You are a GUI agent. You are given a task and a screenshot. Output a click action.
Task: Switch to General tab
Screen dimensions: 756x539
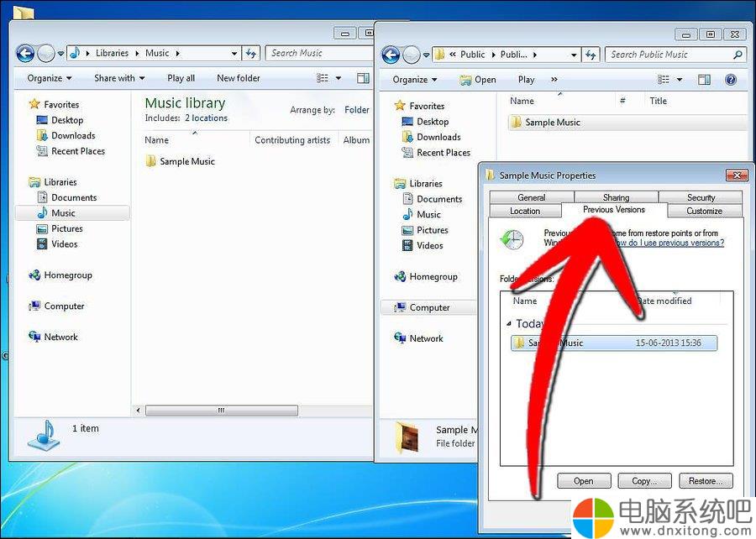point(532,197)
